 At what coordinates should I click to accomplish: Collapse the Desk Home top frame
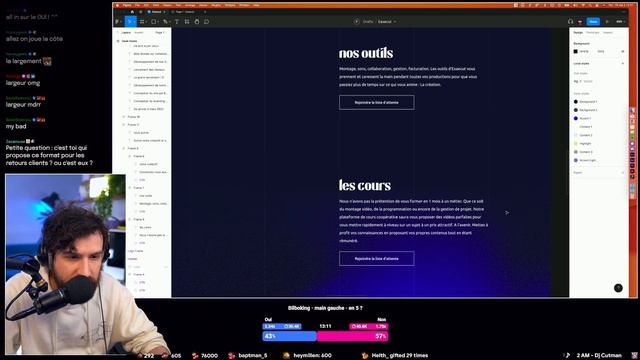click(118, 41)
